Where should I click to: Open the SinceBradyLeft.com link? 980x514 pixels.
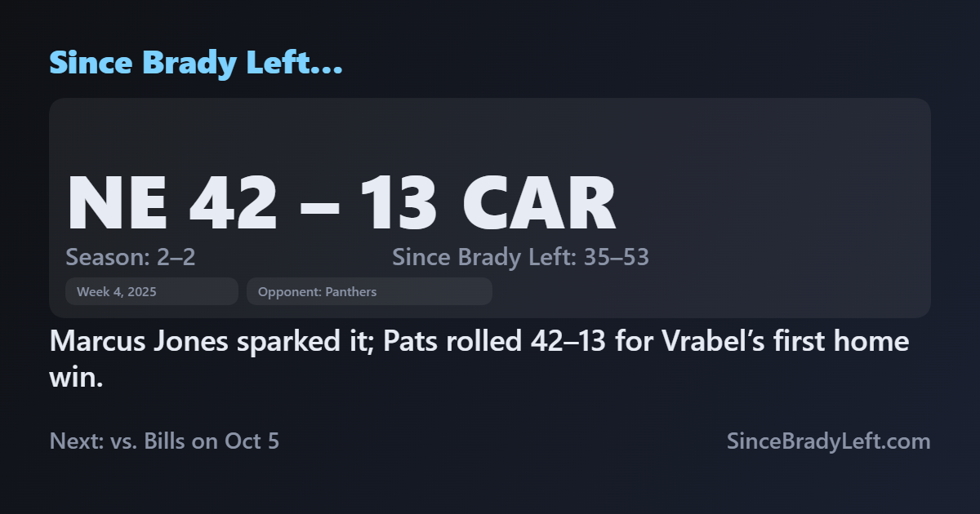pyautogui.click(x=828, y=441)
